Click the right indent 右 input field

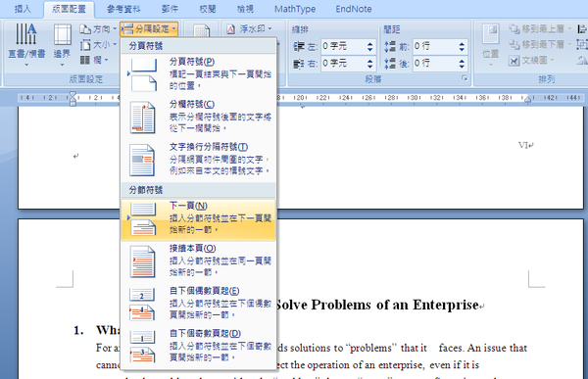click(344, 64)
